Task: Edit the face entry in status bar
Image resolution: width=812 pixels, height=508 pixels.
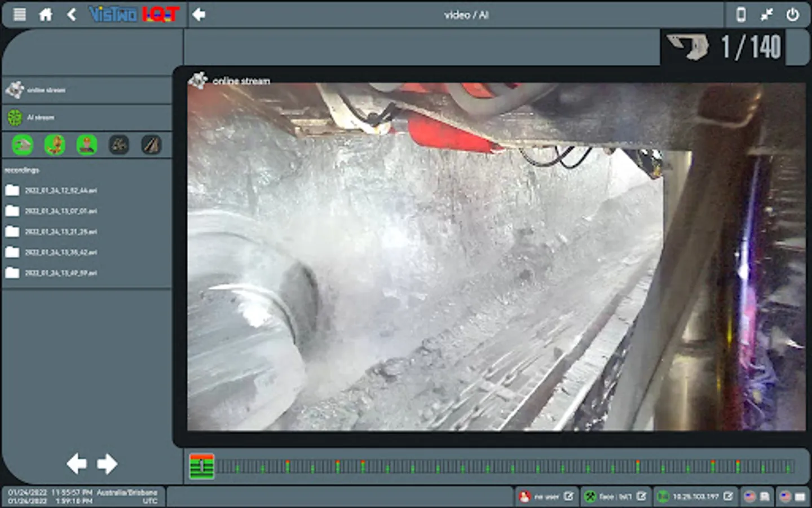Action: point(642,496)
